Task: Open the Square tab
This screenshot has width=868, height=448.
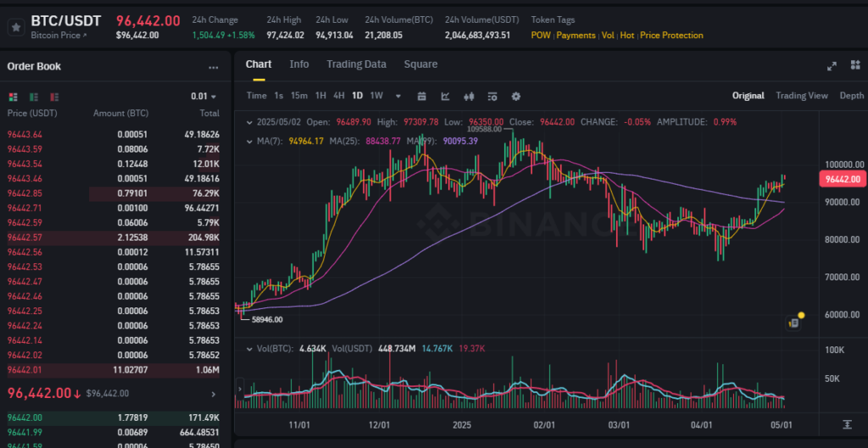Action: [420, 64]
